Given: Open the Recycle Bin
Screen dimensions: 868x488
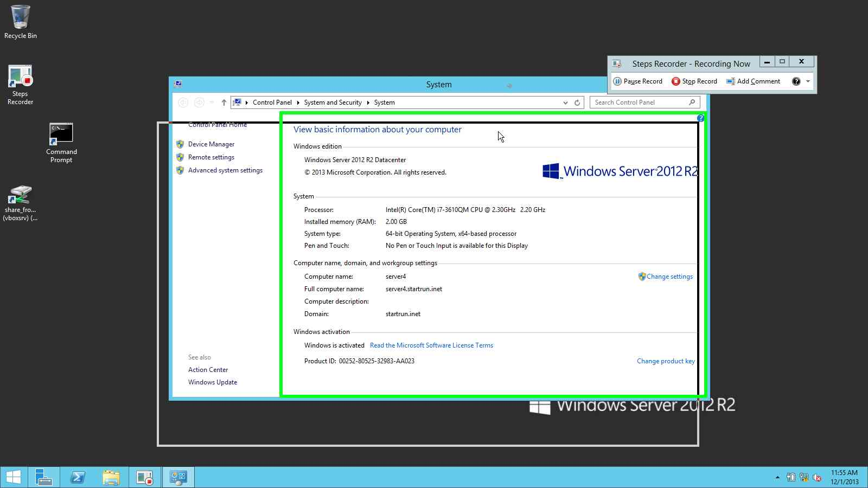Looking at the screenshot, I should pyautogui.click(x=20, y=19).
